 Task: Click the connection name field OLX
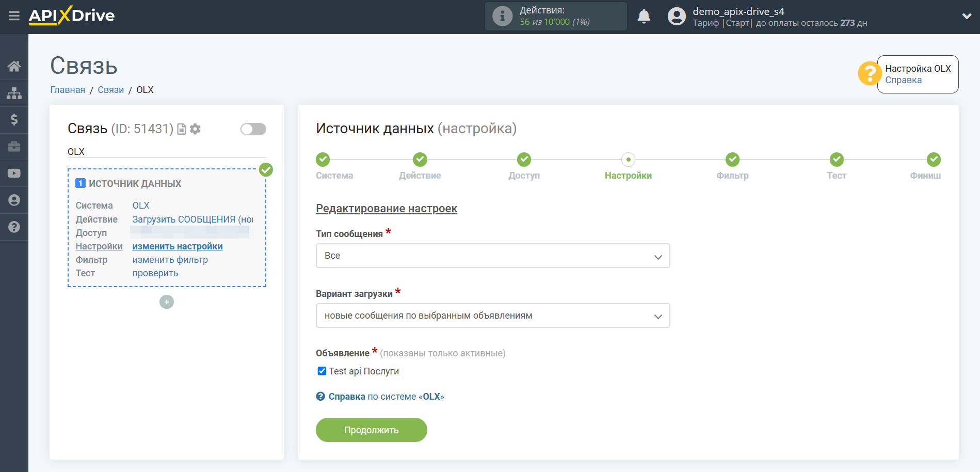[167, 152]
